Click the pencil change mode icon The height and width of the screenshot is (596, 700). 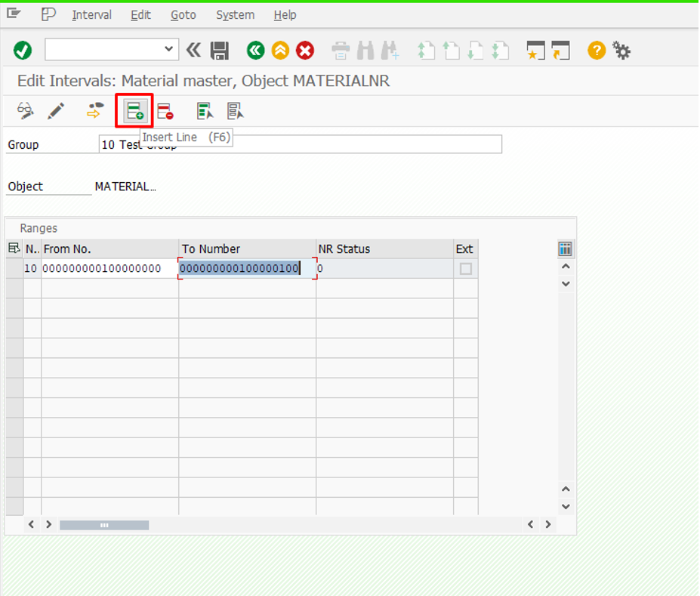tap(56, 112)
